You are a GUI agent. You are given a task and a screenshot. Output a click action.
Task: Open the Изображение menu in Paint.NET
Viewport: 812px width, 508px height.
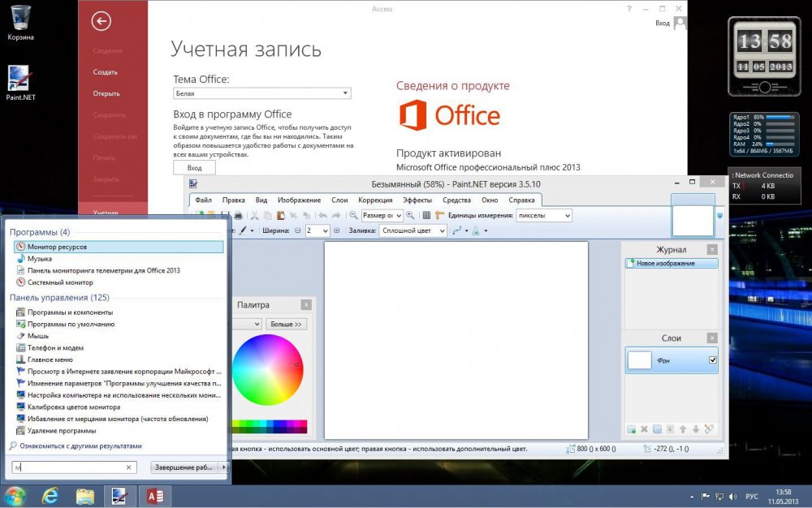pyautogui.click(x=300, y=200)
